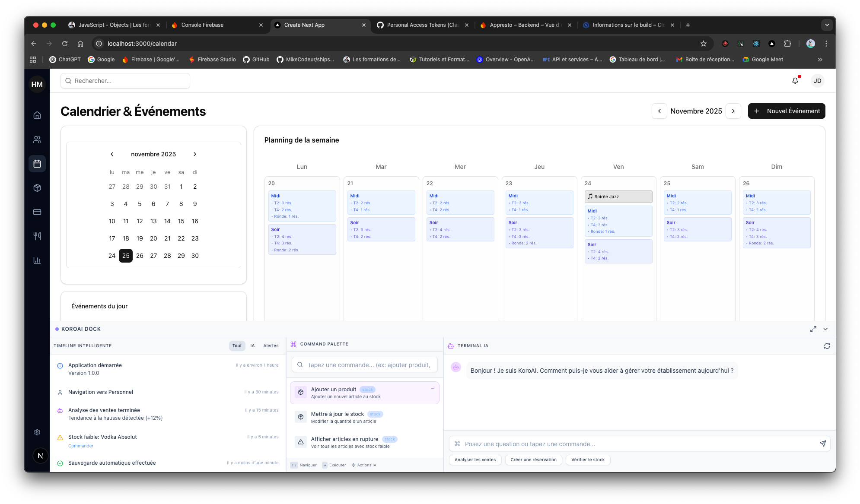The width and height of the screenshot is (860, 504).
Task: Open the Home dashboard from the sidebar
Action: point(37,115)
